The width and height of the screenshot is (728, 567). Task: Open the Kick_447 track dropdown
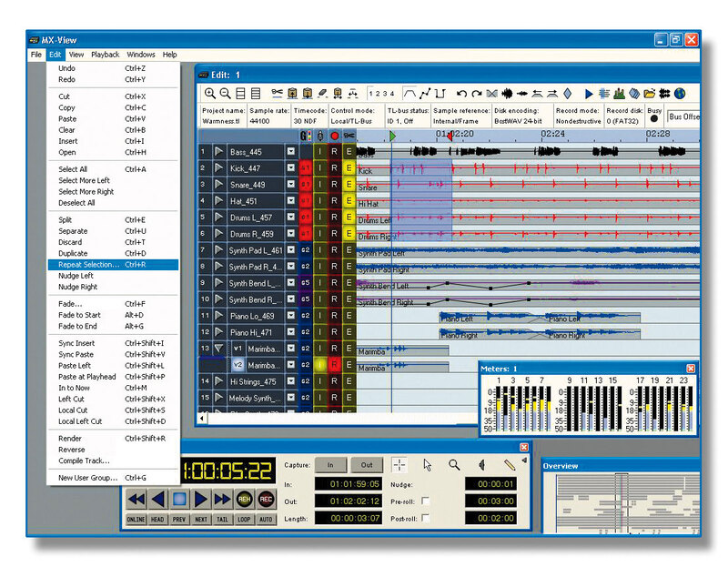tap(290, 167)
